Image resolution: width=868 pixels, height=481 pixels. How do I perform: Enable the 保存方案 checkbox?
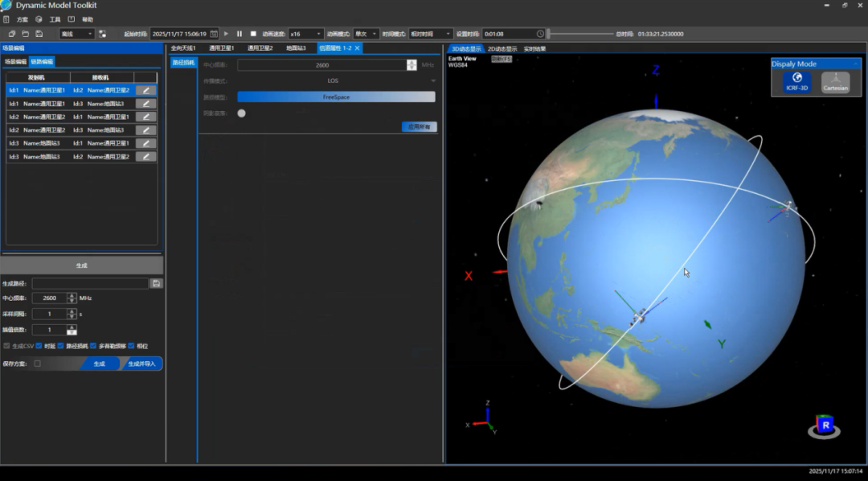click(37, 364)
